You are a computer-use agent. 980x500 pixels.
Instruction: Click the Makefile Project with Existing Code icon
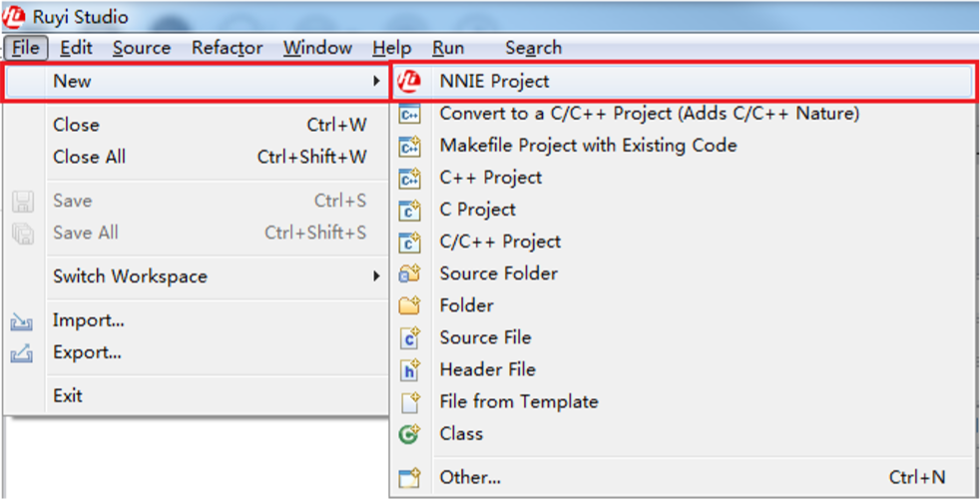coord(409,147)
